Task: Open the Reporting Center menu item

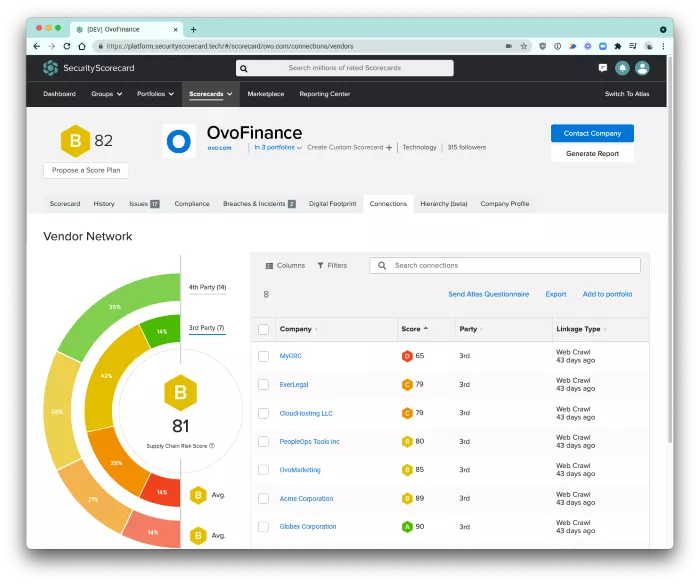Action: (x=325, y=94)
